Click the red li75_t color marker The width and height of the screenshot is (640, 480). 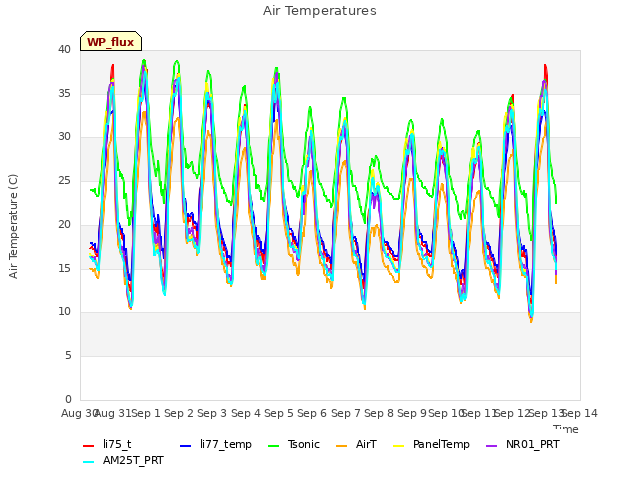89,446
